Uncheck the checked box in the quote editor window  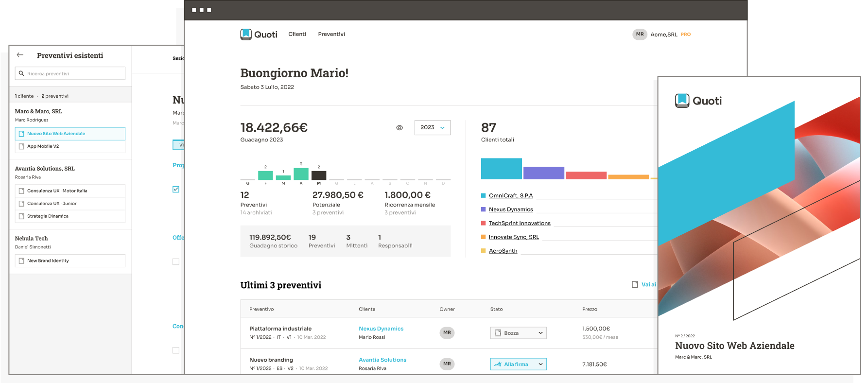176,189
